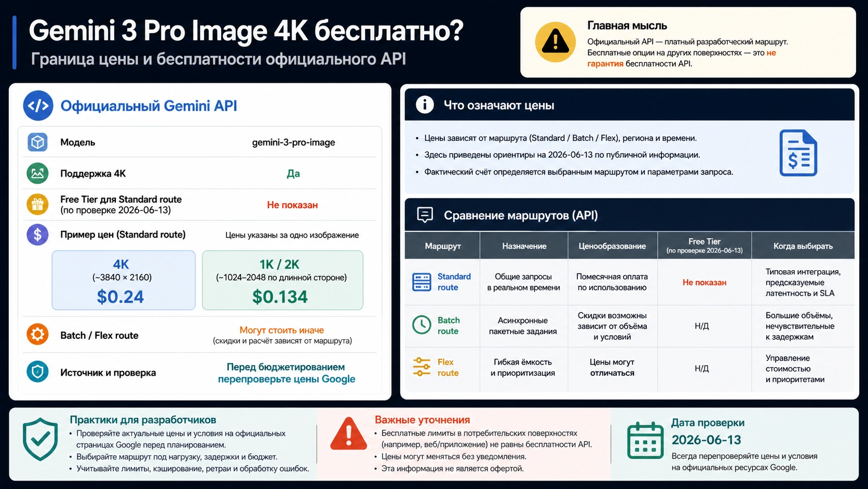Click the Standard route label
The height and width of the screenshot is (489, 868).
tap(454, 282)
